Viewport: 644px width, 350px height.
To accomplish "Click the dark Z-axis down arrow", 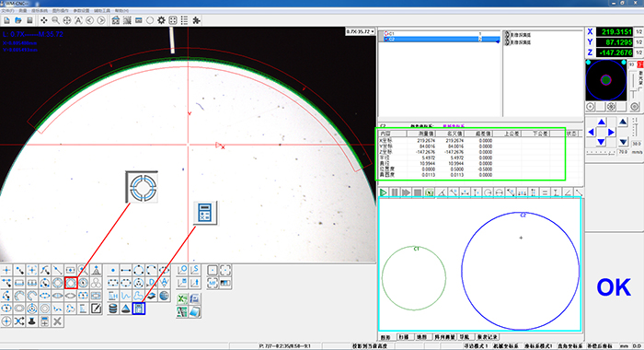I will point(623,142).
